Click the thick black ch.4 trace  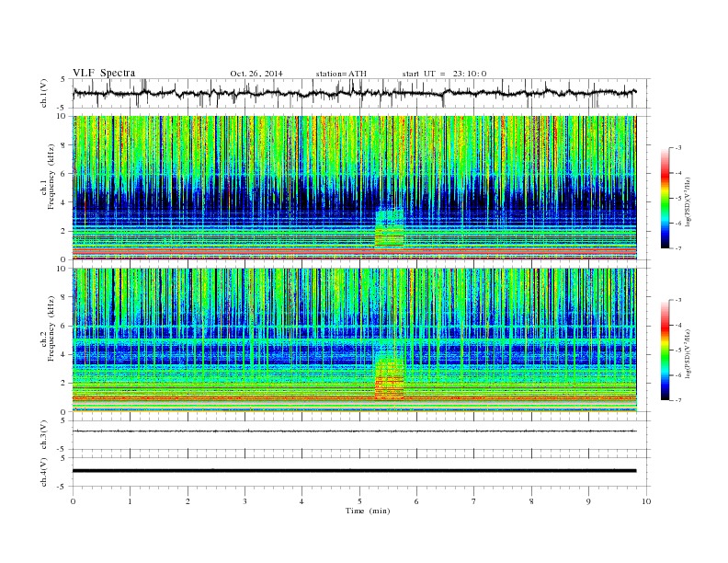tap(354, 471)
